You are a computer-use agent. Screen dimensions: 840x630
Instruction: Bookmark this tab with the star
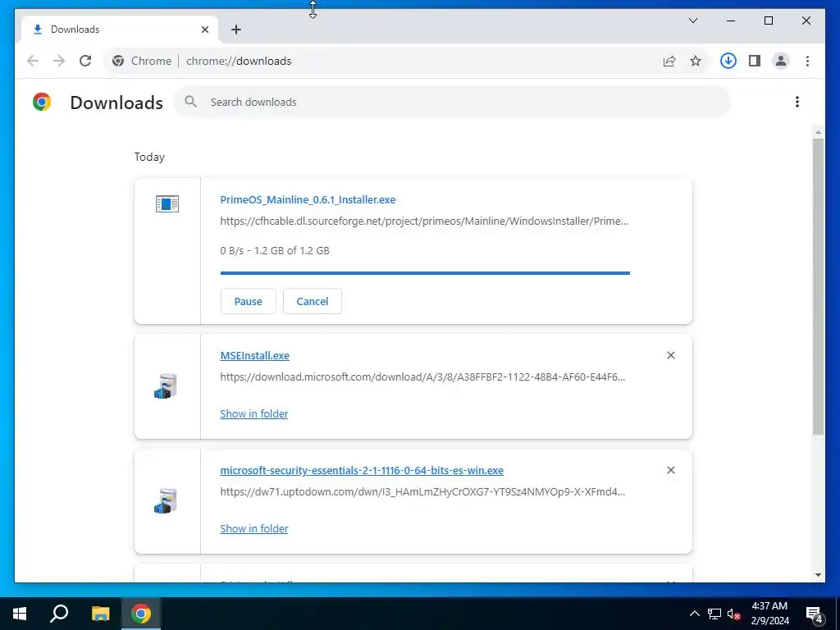pyautogui.click(x=696, y=61)
